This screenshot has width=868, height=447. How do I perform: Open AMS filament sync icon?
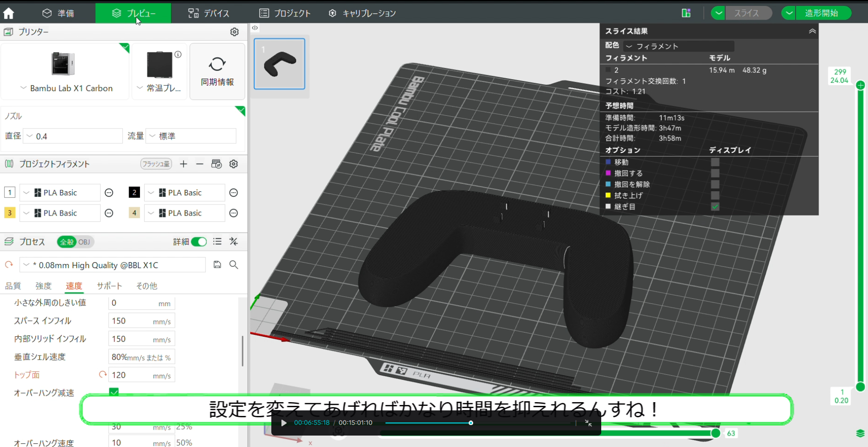[216, 164]
